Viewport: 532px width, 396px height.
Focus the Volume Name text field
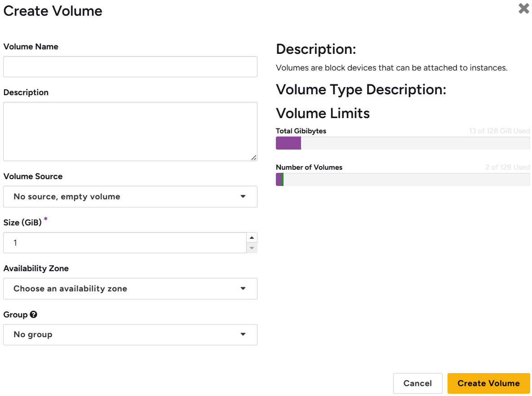tap(130, 67)
